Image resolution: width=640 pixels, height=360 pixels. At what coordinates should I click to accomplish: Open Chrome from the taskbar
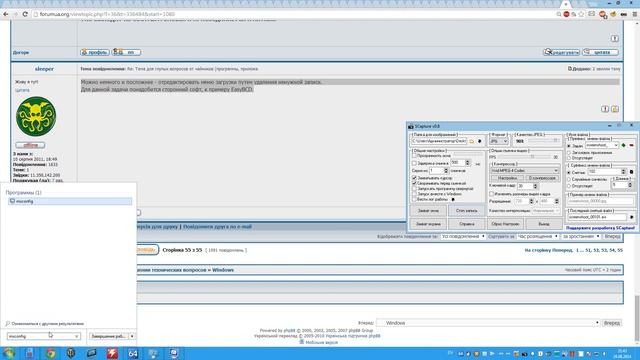pyautogui.click(x=51, y=353)
